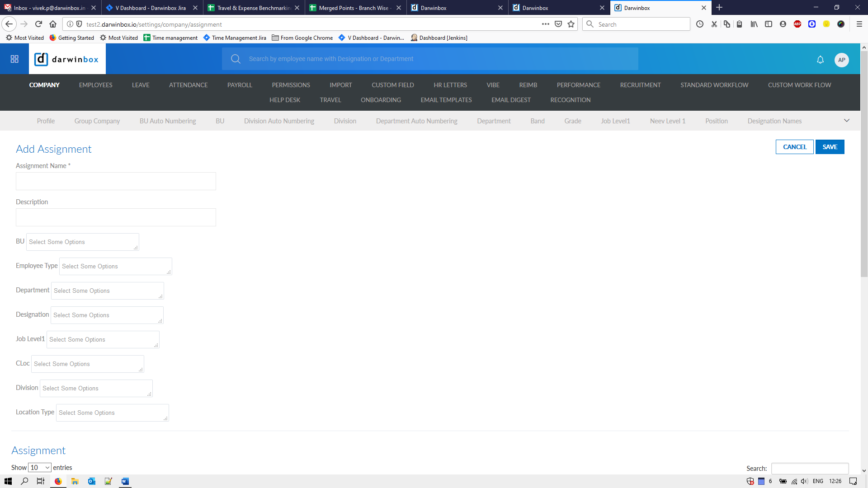This screenshot has width=868, height=488.
Task: Open Location Type options dropdown
Action: (x=112, y=413)
